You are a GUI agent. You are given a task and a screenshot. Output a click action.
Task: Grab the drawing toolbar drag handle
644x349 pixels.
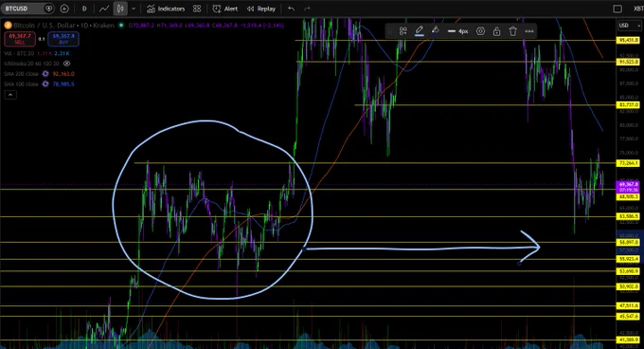pyautogui.click(x=390, y=31)
